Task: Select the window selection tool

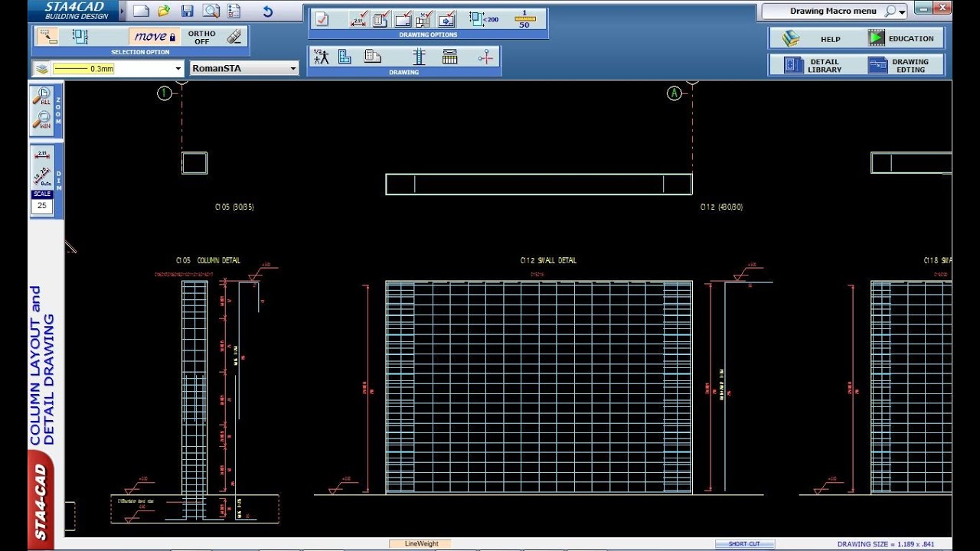Action: 80,36
